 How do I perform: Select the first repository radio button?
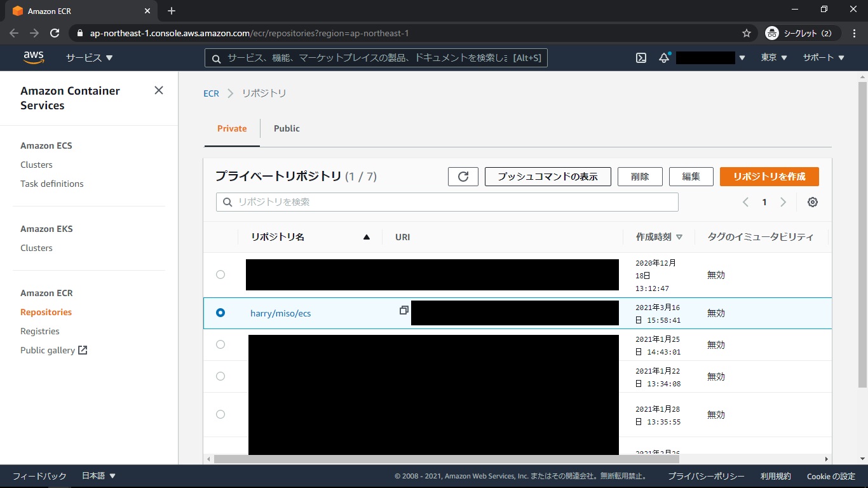click(x=220, y=274)
